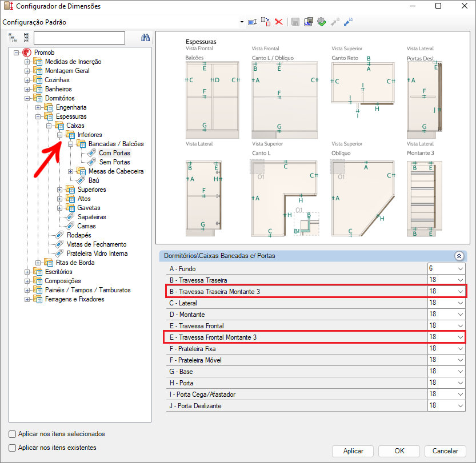Click the expand all tree icon
Screen dimensions: 476x463
click(x=13, y=38)
